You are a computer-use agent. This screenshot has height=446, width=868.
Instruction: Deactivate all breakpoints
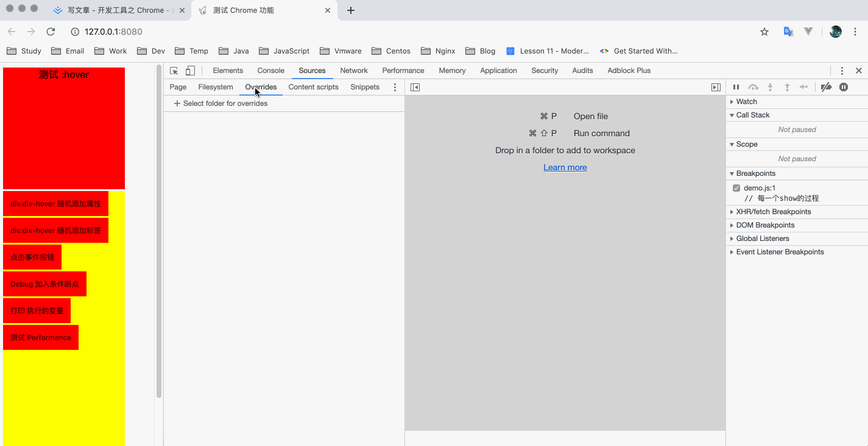pyautogui.click(x=826, y=87)
